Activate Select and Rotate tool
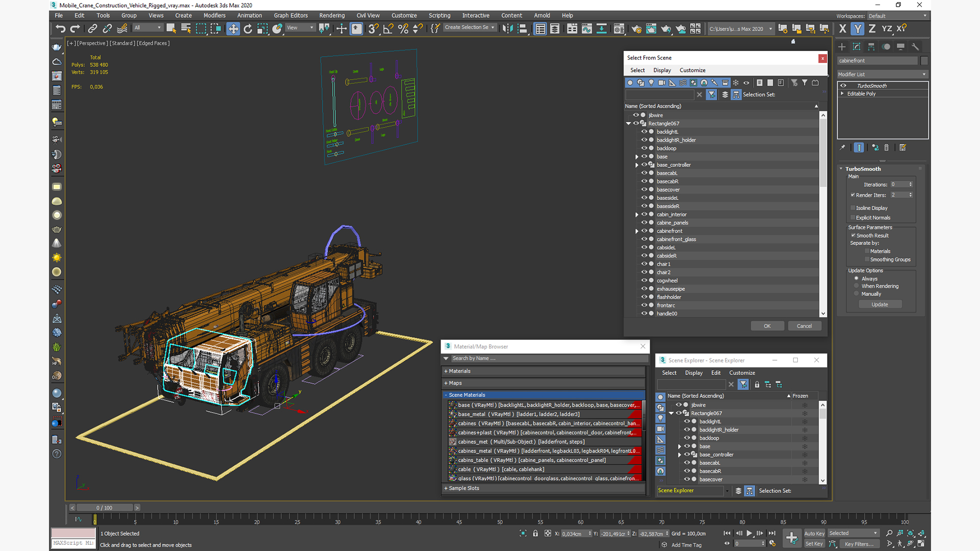The width and height of the screenshot is (980, 551). pos(248,29)
